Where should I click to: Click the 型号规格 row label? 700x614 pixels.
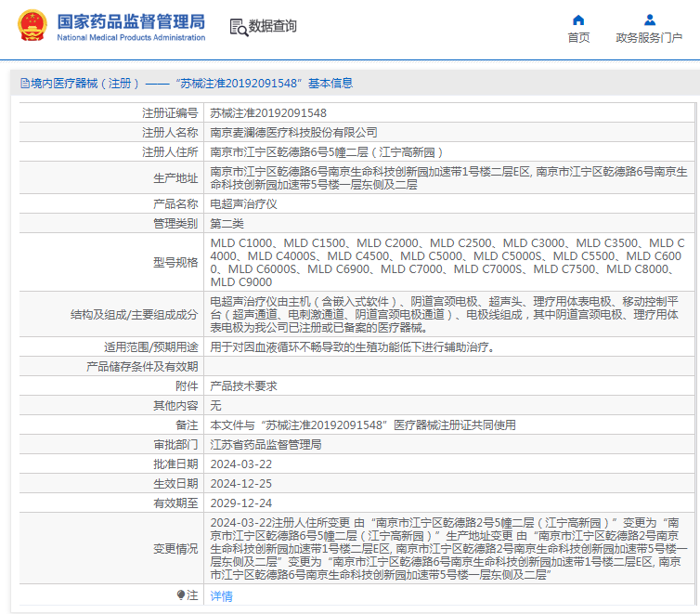pos(175,263)
